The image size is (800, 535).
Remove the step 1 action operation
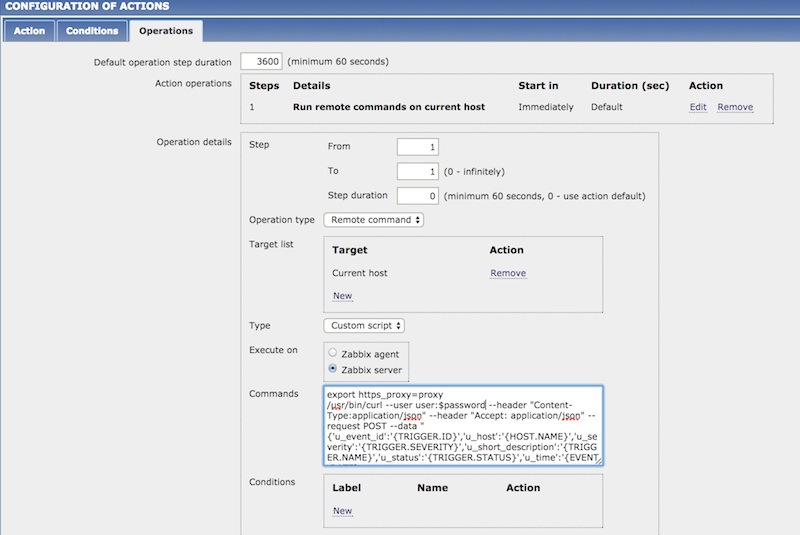click(735, 107)
